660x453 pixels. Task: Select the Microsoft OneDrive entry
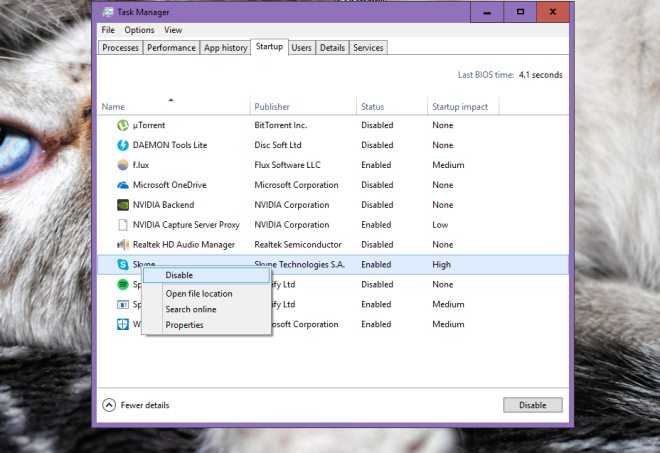pos(170,185)
